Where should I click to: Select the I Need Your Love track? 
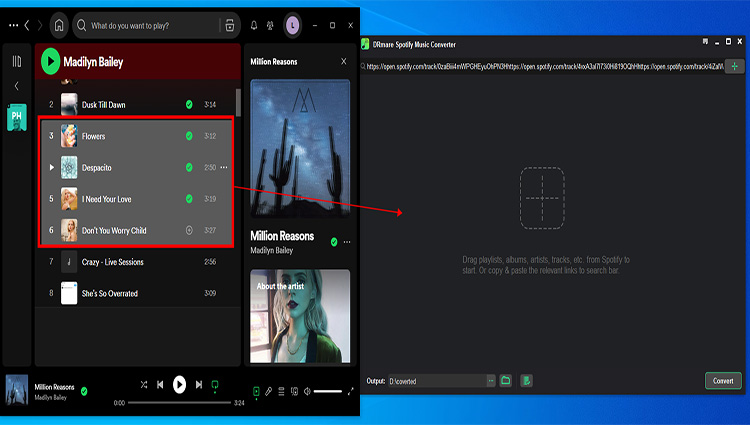click(137, 199)
